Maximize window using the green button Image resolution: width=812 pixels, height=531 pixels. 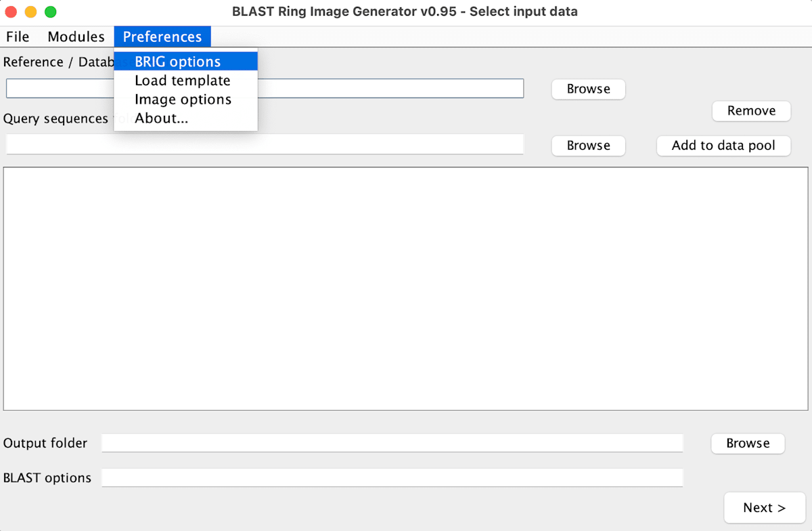tap(51, 12)
